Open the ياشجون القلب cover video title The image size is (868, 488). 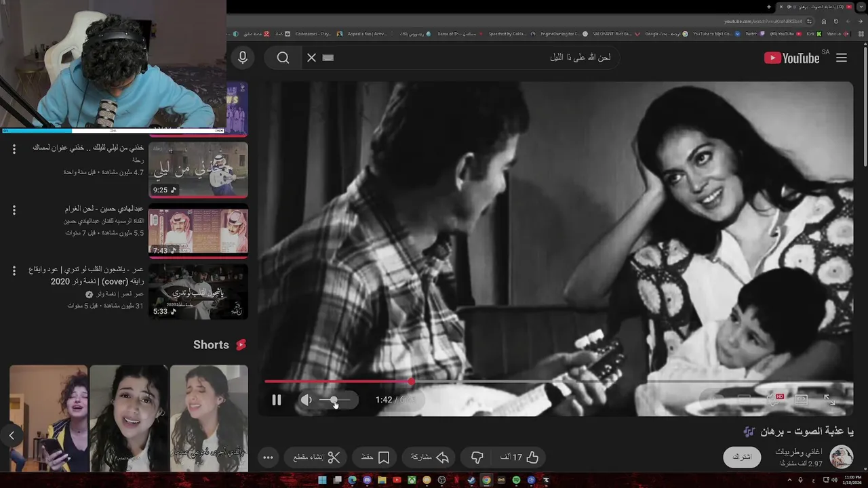pos(86,275)
